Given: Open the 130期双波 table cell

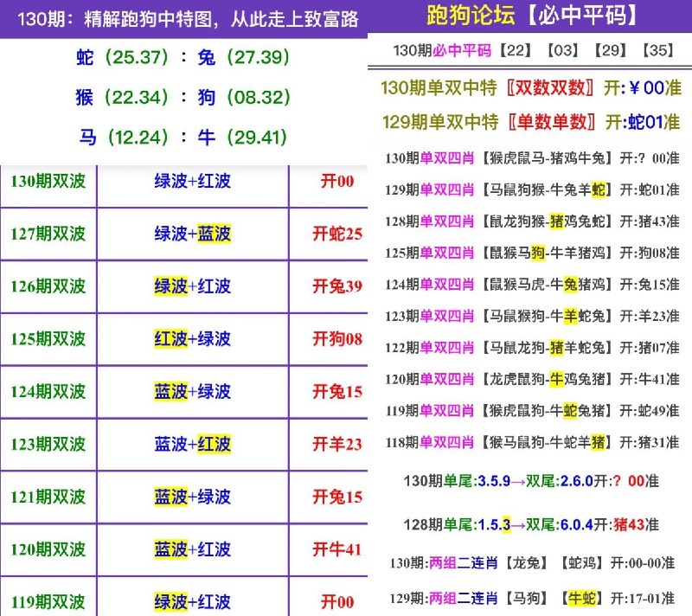Looking at the screenshot, I should tap(48, 182).
